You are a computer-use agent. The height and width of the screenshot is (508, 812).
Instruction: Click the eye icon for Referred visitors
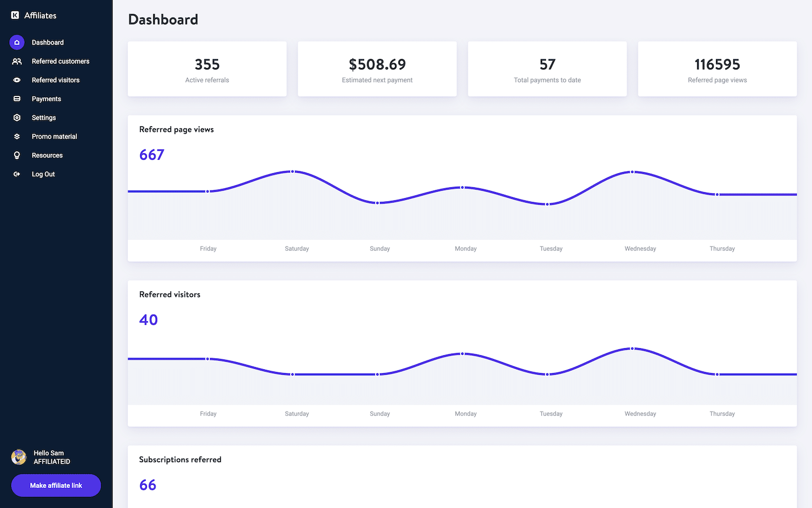tap(17, 80)
